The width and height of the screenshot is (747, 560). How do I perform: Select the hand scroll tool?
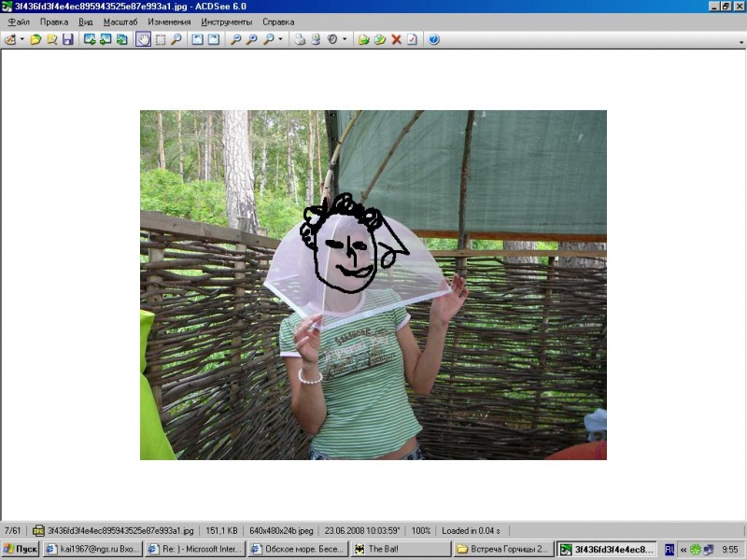pos(143,39)
